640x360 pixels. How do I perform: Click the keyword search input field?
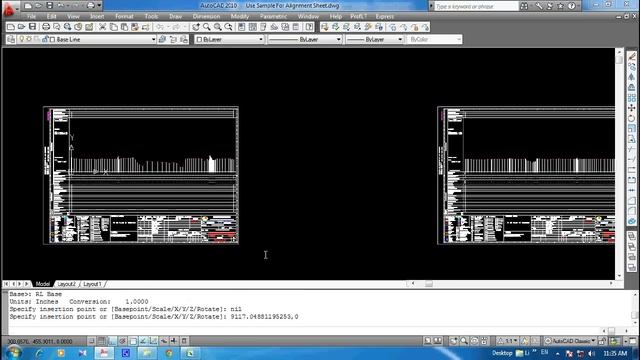click(x=476, y=6)
